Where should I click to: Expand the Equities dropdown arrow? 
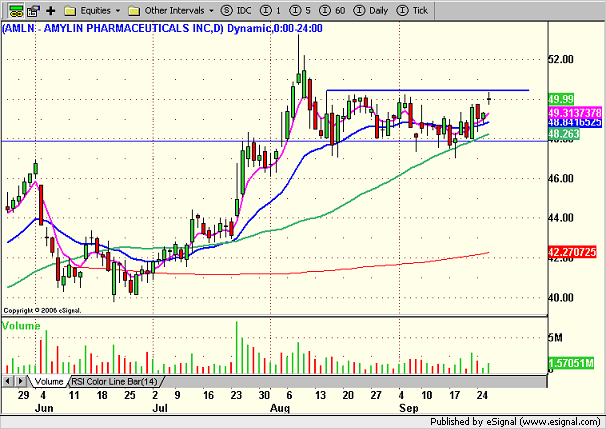pos(118,11)
